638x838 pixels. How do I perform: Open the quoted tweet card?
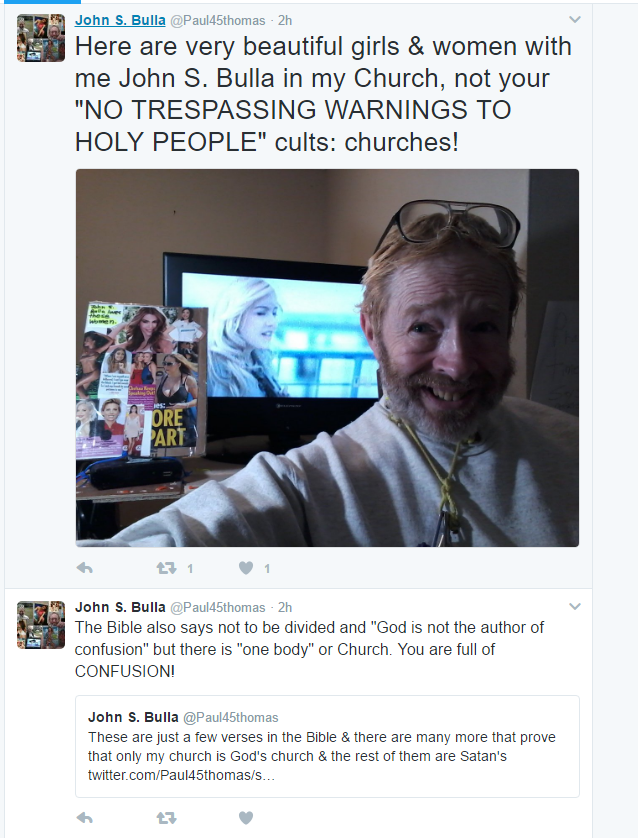click(x=327, y=746)
